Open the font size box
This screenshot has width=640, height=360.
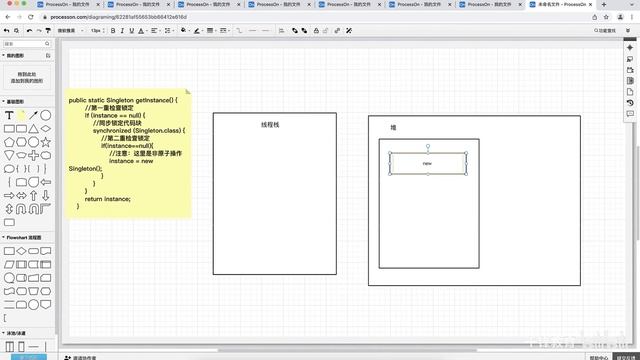tap(97, 31)
